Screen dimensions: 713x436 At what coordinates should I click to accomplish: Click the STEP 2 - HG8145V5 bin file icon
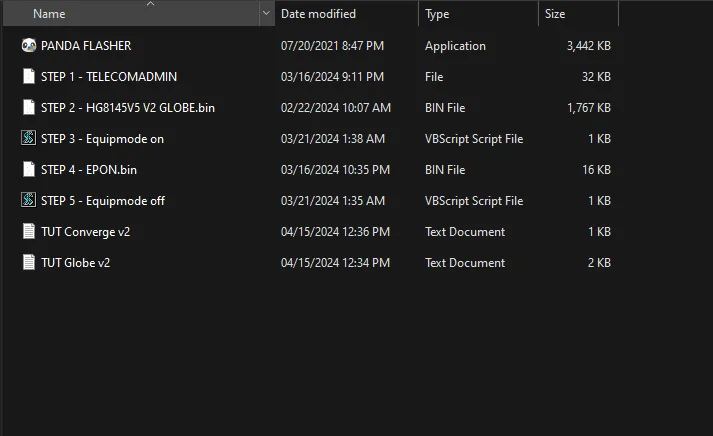[x=29, y=107]
